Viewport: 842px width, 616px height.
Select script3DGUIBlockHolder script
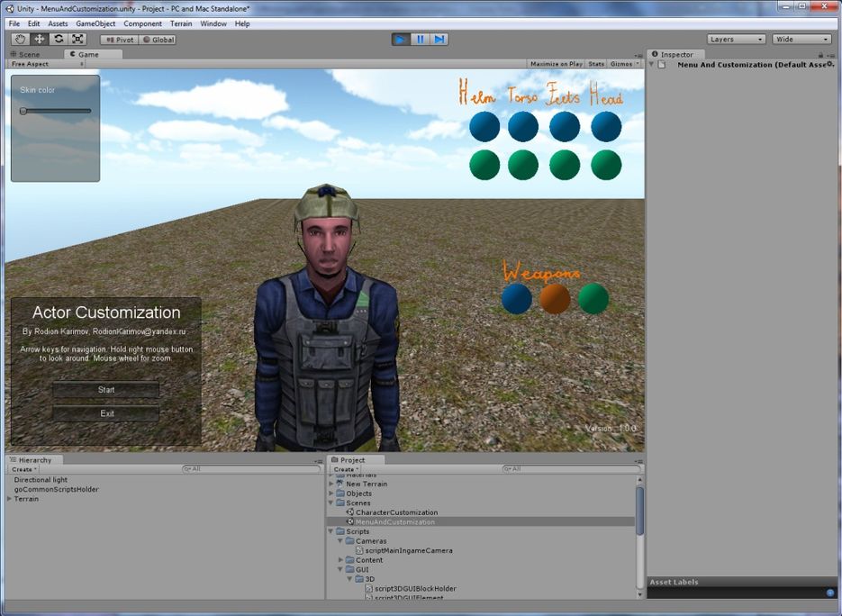[416, 589]
